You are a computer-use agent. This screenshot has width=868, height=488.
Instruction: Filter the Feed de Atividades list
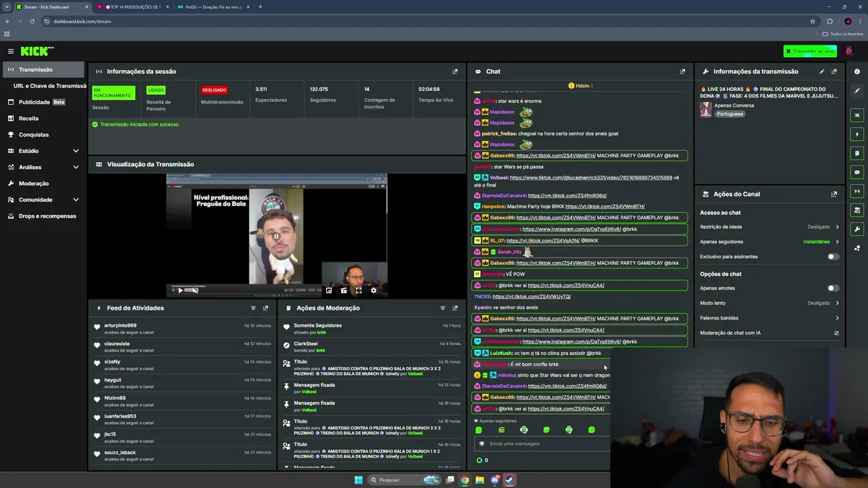click(254, 308)
